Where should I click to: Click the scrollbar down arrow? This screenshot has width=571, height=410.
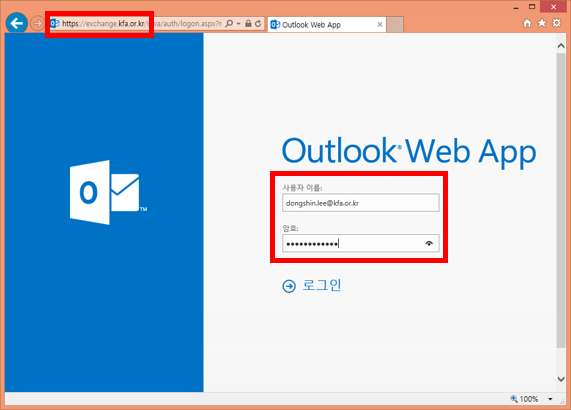pos(561,379)
